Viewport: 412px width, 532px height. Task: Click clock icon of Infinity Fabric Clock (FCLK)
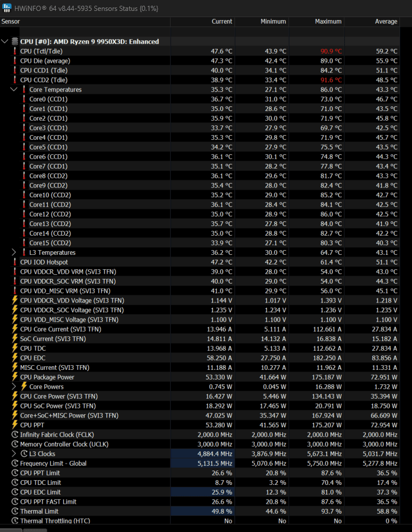[15, 435]
